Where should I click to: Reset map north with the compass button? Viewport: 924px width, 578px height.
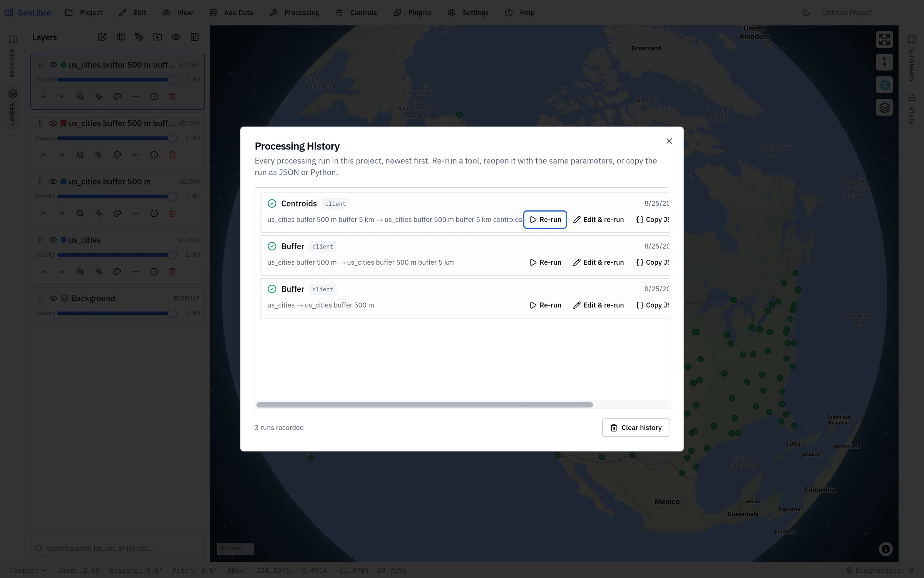pos(884,62)
